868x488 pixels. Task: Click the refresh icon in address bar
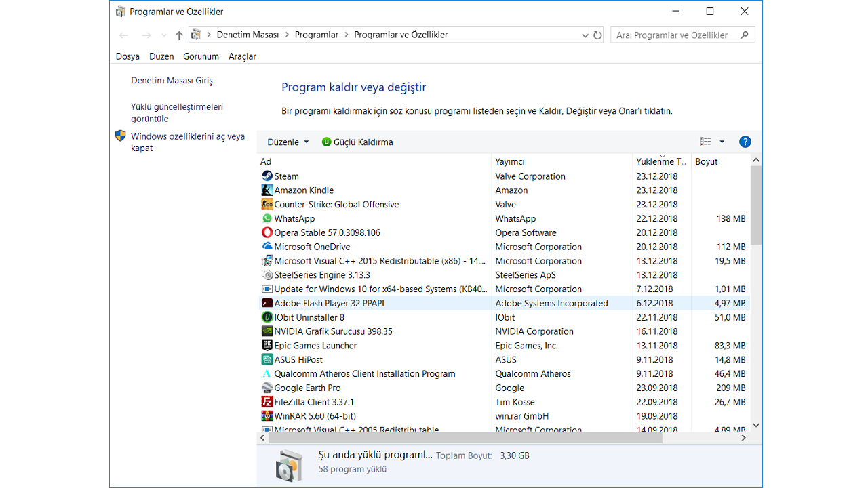pos(597,35)
